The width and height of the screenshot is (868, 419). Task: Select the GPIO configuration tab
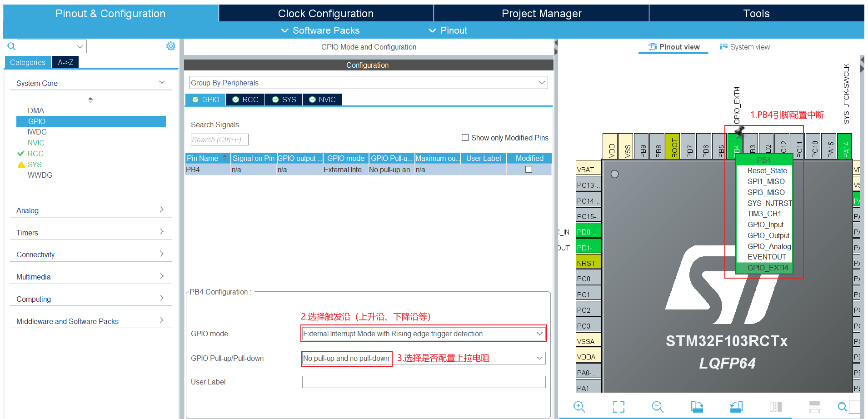[x=205, y=100]
